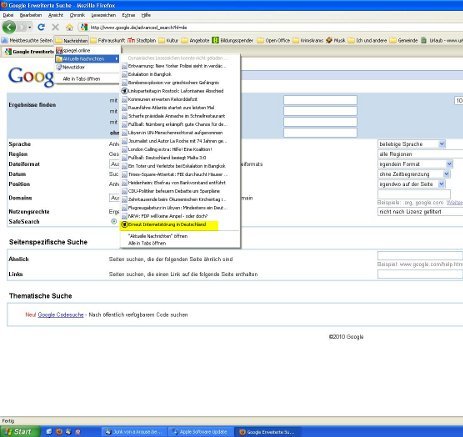This screenshot has width=463, height=437.
Task: Click the first Ergebnisse finden text field
Action: [x=320, y=100]
